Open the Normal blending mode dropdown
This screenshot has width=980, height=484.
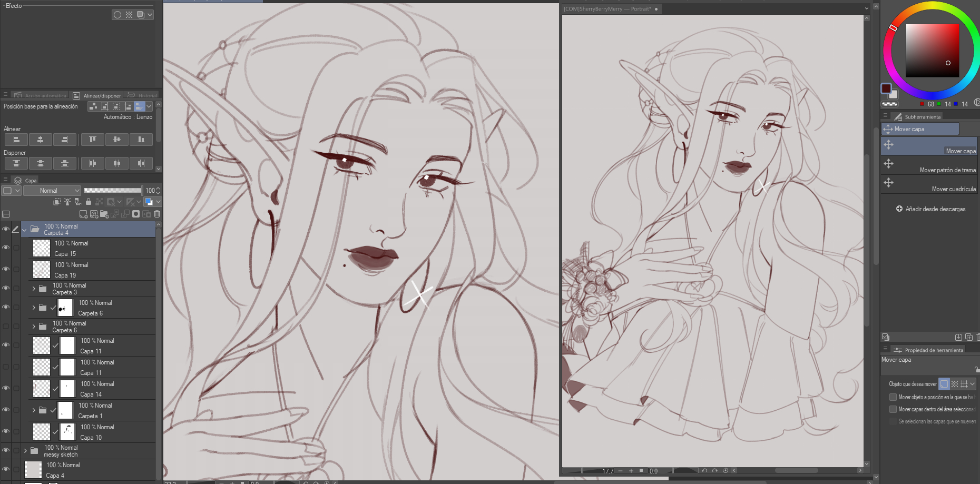tap(52, 191)
